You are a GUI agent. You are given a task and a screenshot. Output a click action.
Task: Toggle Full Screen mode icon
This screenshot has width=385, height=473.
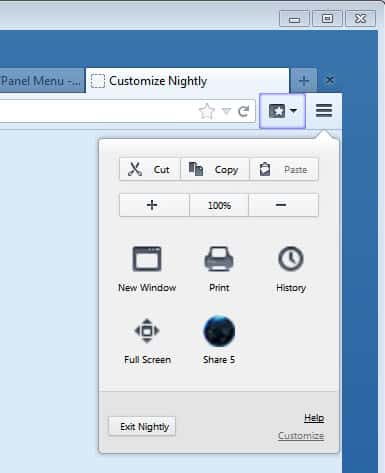pos(147,331)
